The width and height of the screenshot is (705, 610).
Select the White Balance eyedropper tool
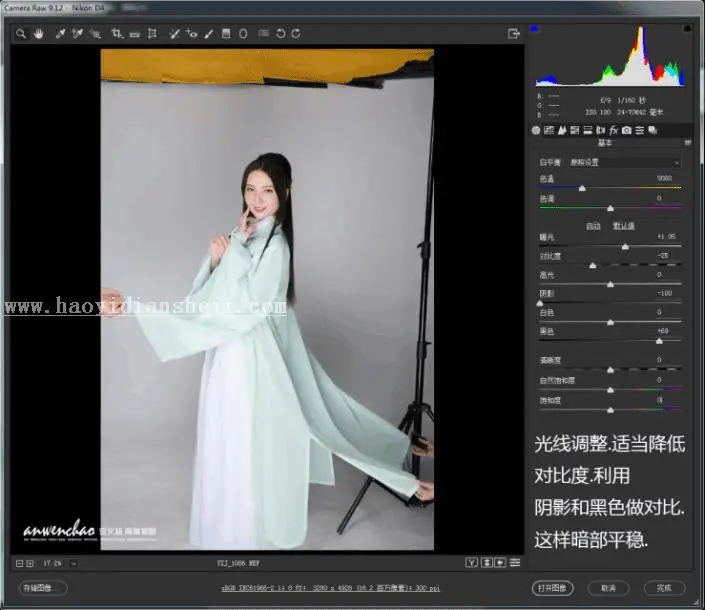(x=60, y=34)
